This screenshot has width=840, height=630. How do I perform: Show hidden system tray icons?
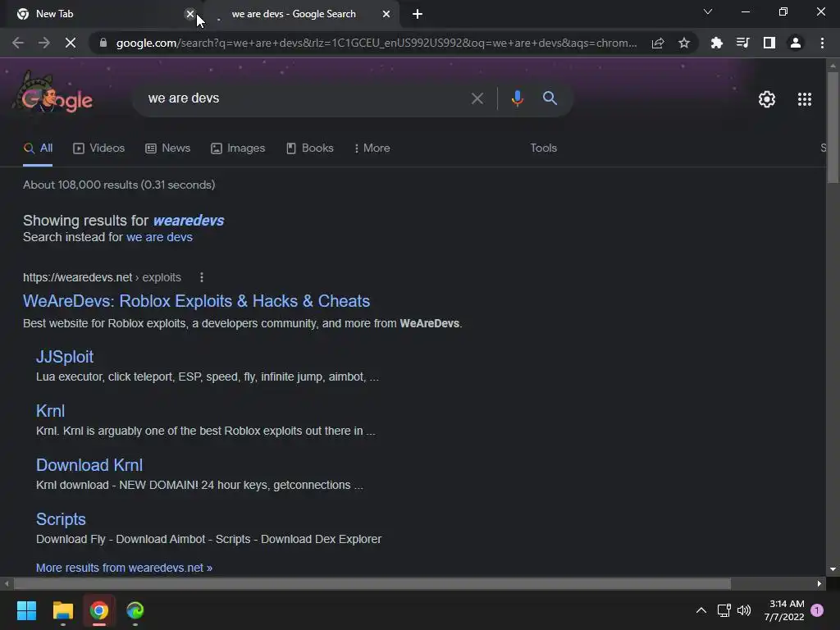point(701,610)
